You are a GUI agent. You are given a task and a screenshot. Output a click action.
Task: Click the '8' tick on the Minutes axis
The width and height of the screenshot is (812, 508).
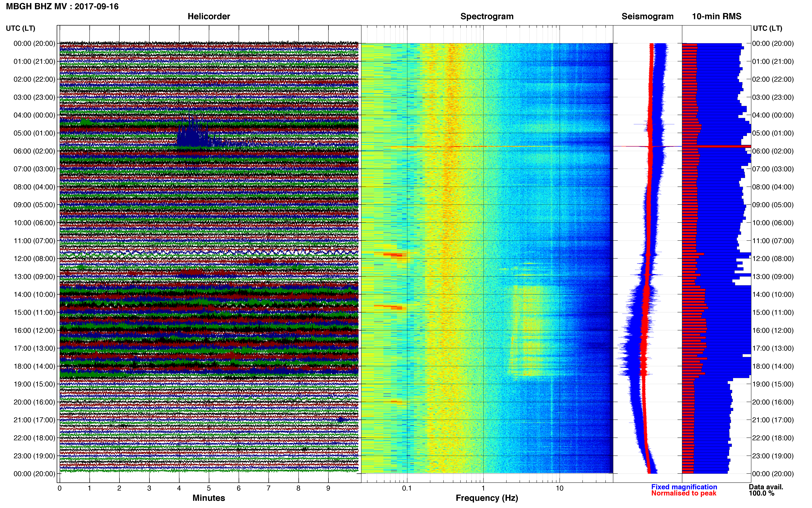click(x=298, y=488)
